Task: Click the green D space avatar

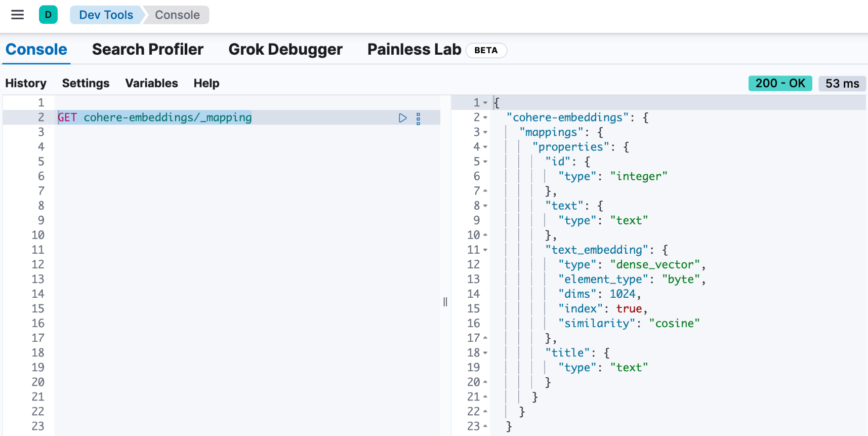Action: pos(48,15)
